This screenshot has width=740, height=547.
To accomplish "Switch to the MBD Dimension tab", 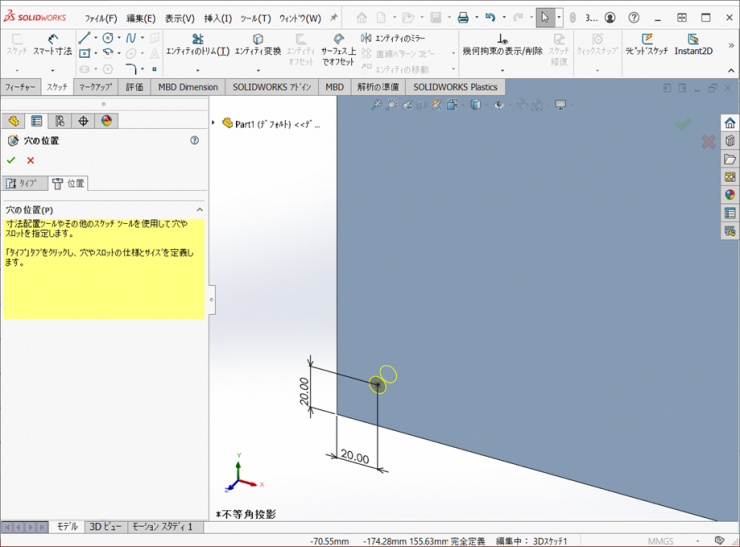I will point(187,87).
